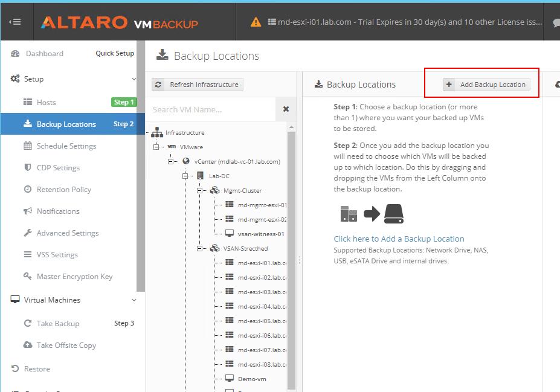Screen dimensions: 560x392
Task: Collapse the Mgmt-Cluster node
Action: coord(199,191)
